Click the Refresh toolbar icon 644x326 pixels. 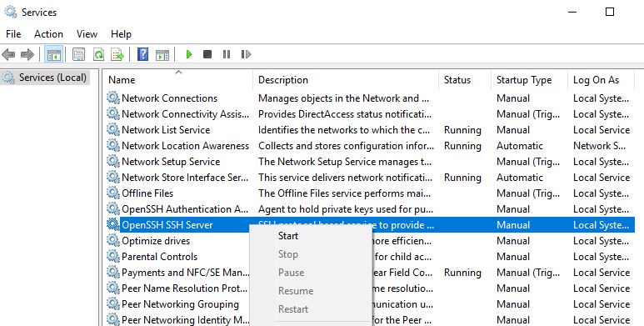click(x=98, y=54)
